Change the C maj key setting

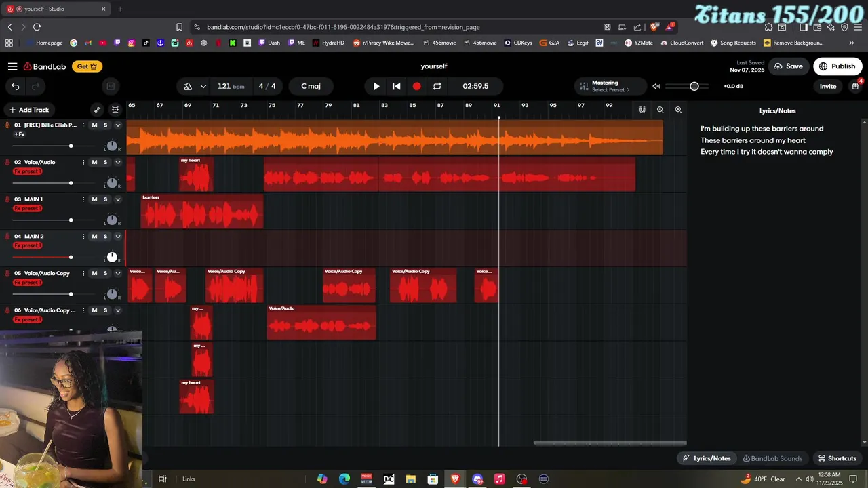tap(311, 86)
